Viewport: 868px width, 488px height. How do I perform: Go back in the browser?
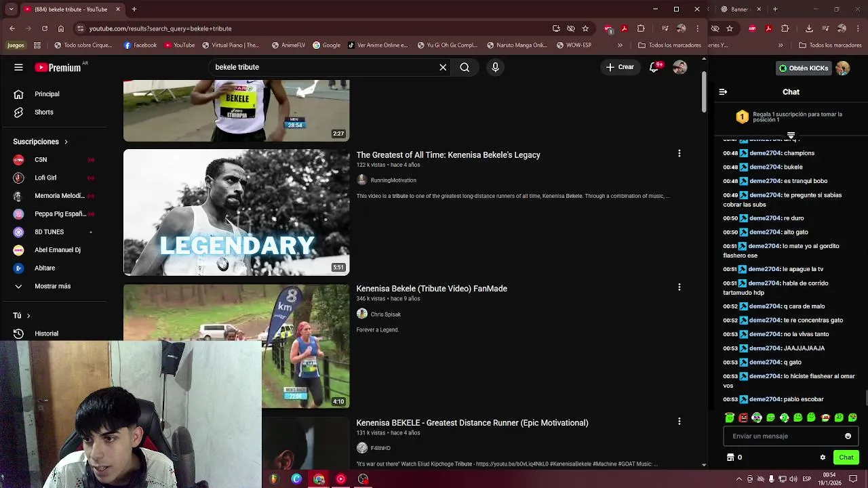[12, 28]
